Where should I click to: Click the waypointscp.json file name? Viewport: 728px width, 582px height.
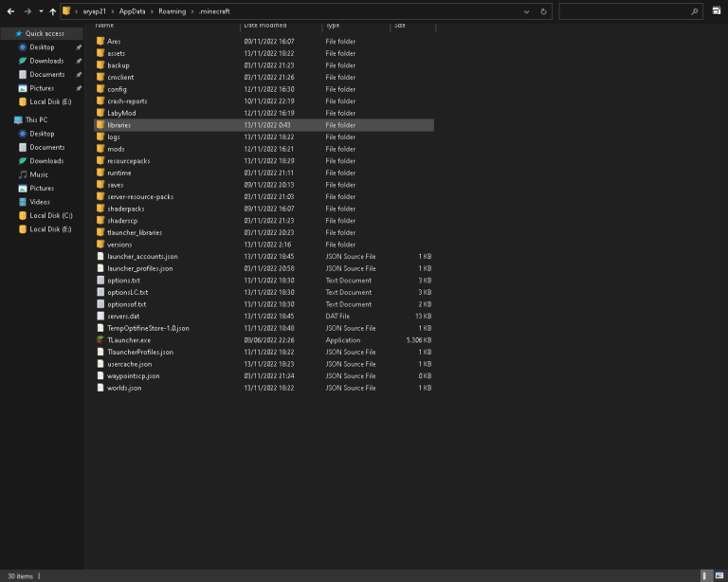[134, 376]
